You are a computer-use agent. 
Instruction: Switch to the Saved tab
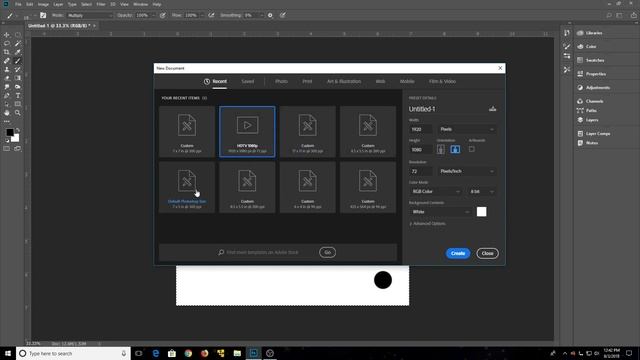[x=247, y=82]
